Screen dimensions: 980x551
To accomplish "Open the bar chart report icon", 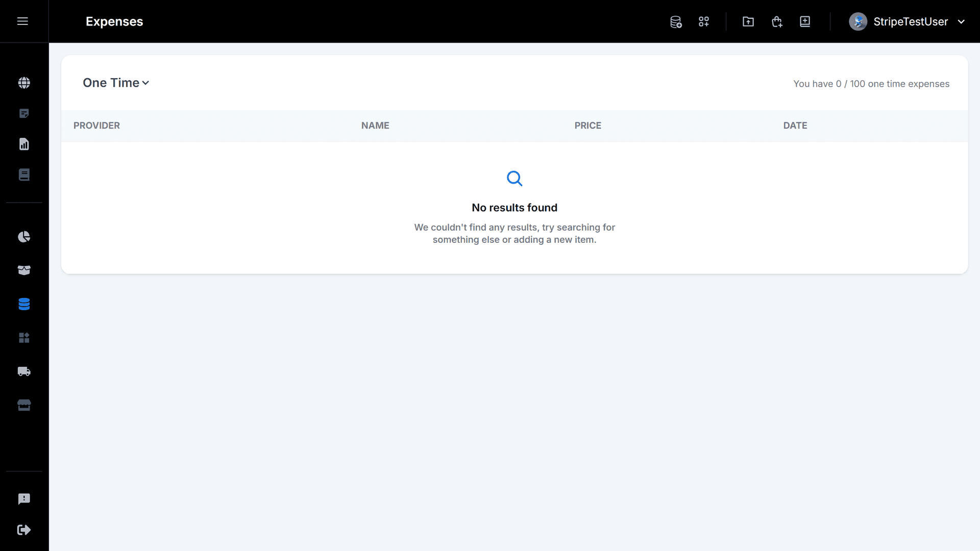I will [x=24, y=144].
